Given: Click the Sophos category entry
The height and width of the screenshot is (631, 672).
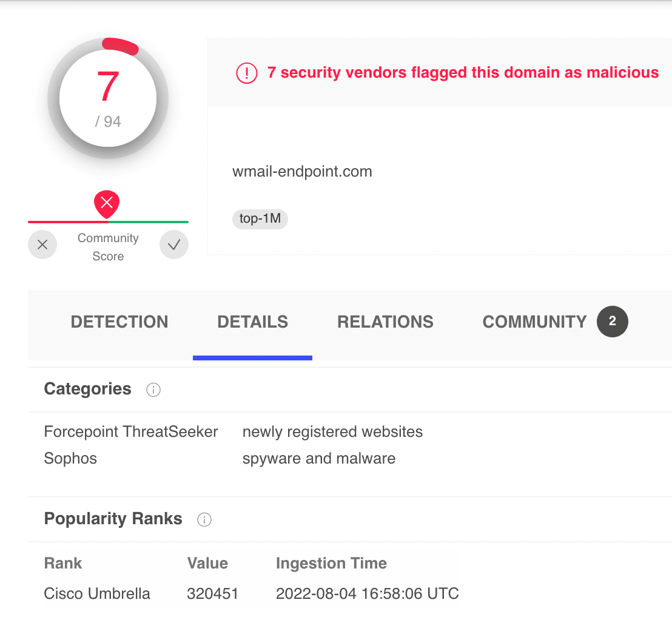Looking at the screenshot, I should (x=70, y=459).
